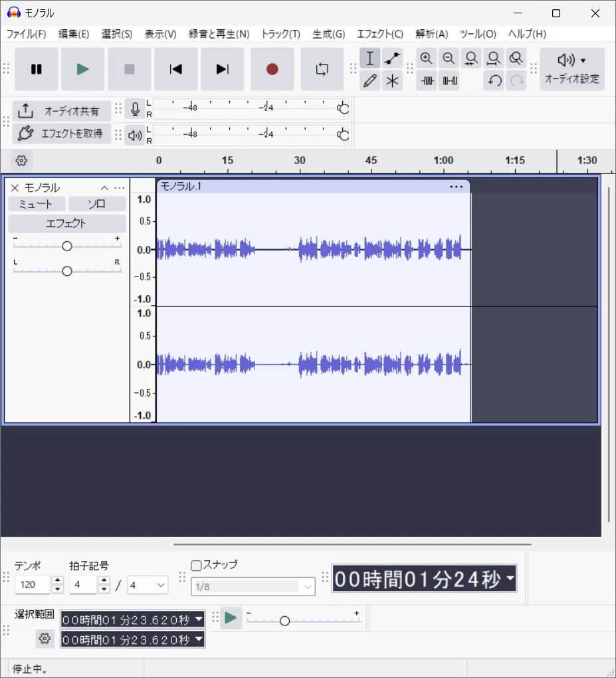
Task: Open the time signature denominator dropdown
Action: coord(148,585)
